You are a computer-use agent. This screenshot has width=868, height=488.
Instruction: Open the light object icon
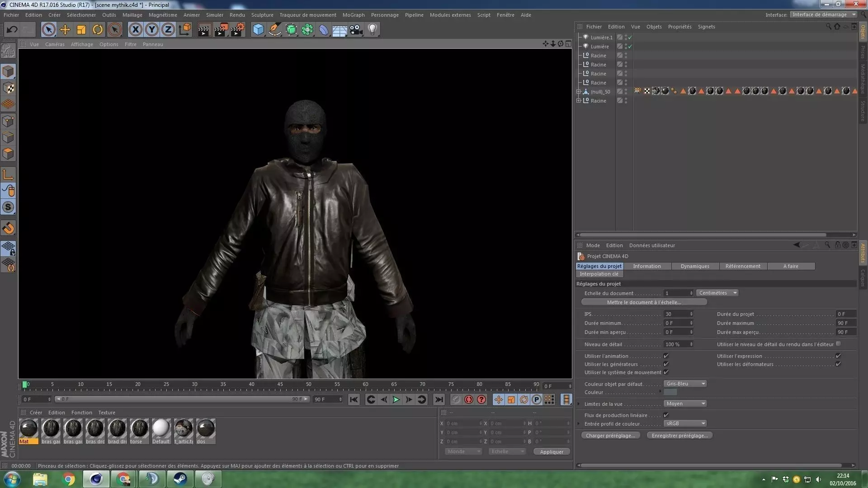coord(372,30)
